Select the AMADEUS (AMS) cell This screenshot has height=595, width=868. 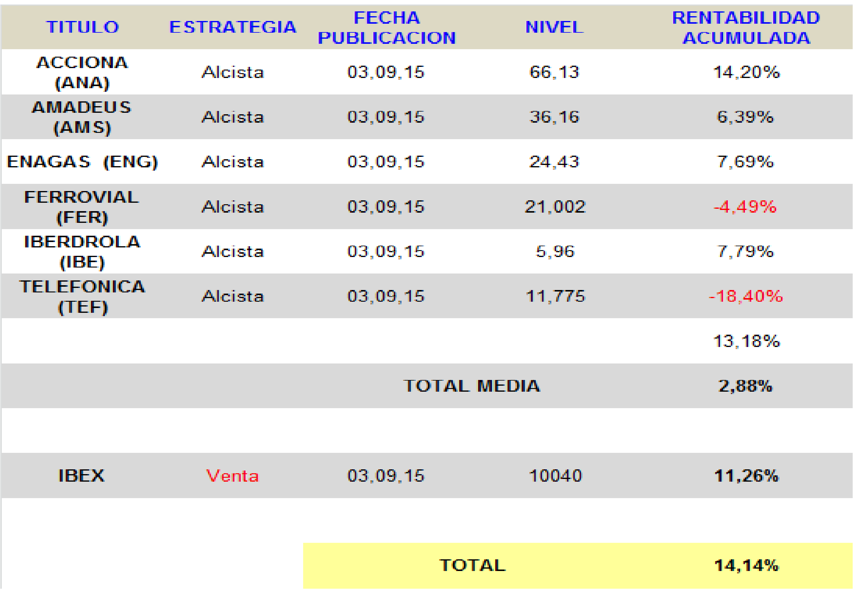tap(82, 117)
